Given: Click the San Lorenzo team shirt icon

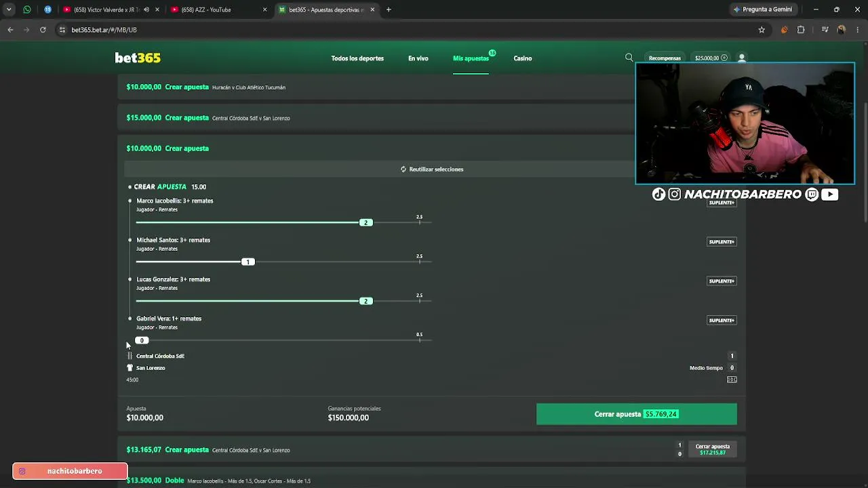Looking at the screenshot, I should (x=130, y=368).
